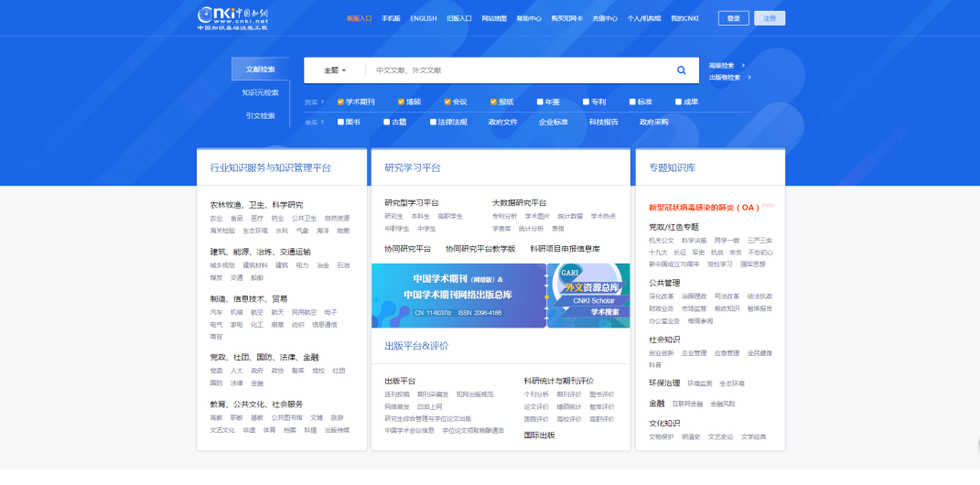Click the CNKI logo

click(232, 17)
